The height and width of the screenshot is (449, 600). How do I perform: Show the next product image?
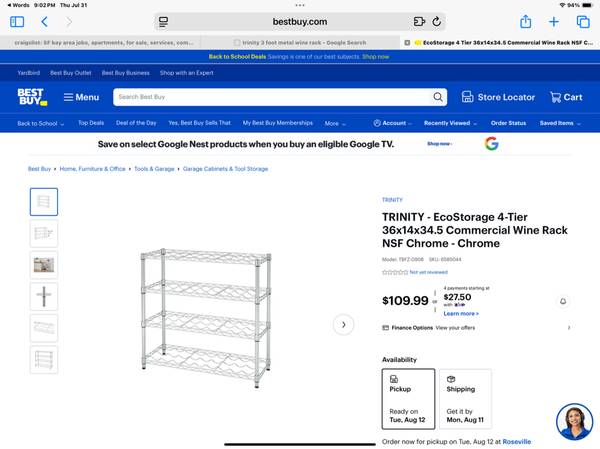343,324
